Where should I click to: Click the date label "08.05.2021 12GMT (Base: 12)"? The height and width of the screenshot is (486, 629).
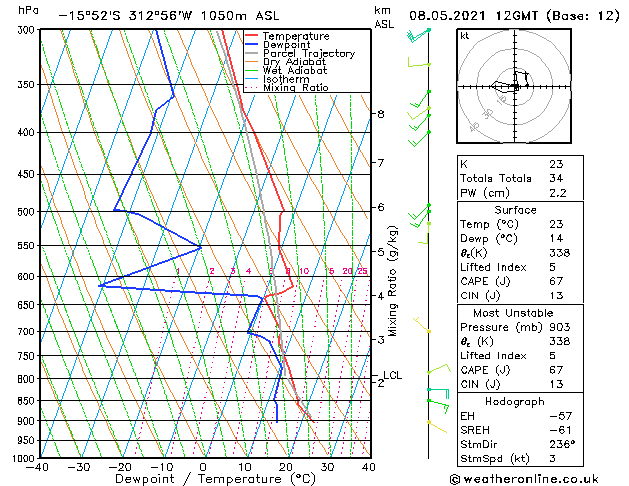pos(514,16)
